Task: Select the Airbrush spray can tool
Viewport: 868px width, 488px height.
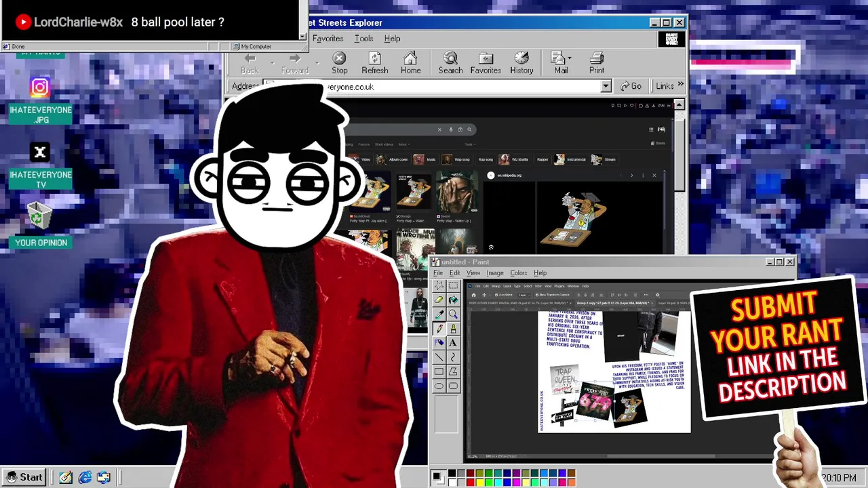Action: click(439, 343)
